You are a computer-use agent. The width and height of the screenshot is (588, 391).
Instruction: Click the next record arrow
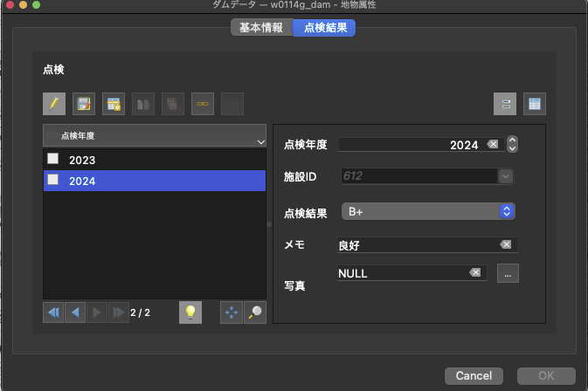click(97, 312)
